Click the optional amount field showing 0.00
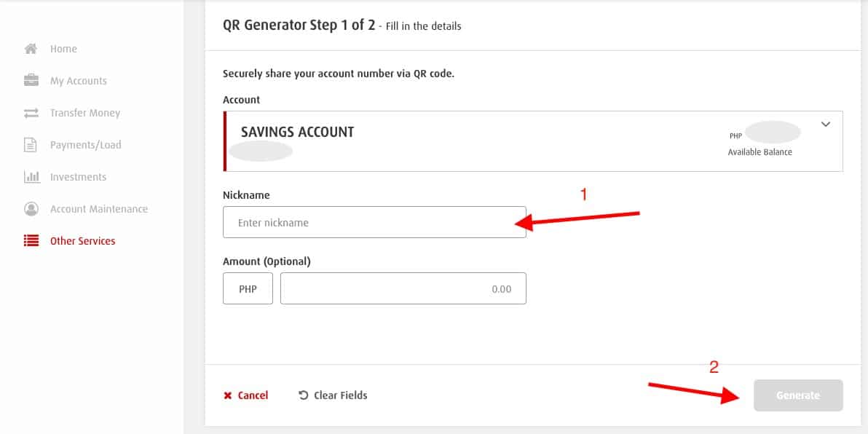This screenshot has width=868, height=434. point(403,288)
